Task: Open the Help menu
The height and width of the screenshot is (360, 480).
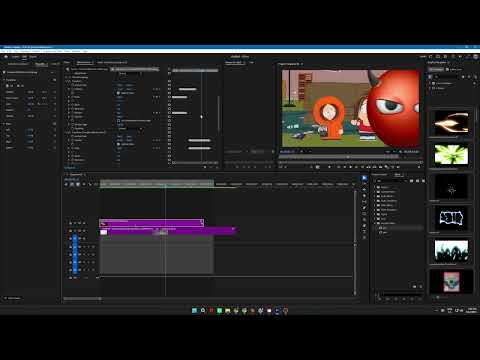Action: 85,51
